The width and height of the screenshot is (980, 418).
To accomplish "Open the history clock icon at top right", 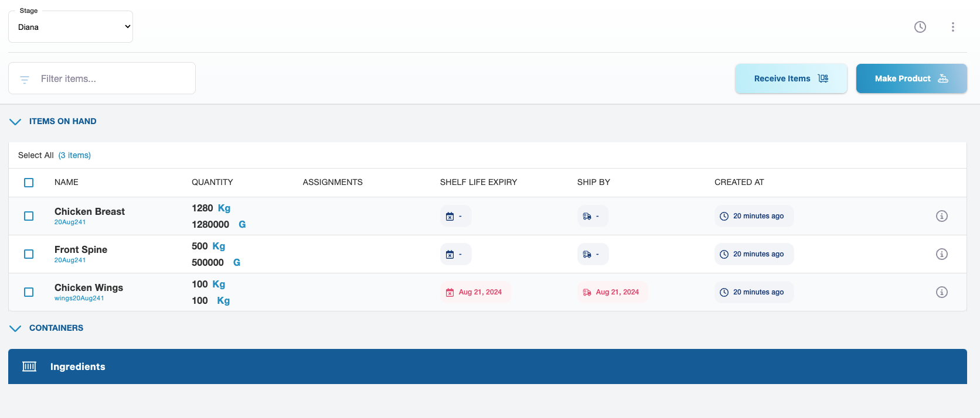I will (920, 27).
